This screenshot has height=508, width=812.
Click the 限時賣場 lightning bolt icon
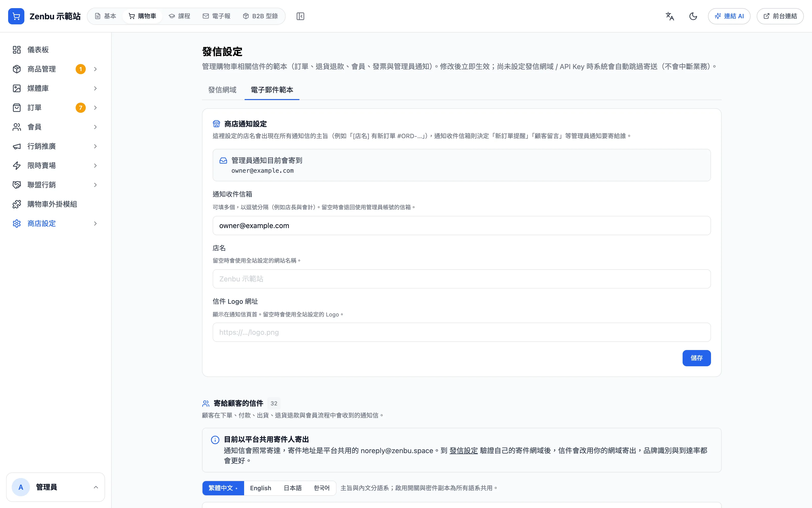click(x=17, y=166)
